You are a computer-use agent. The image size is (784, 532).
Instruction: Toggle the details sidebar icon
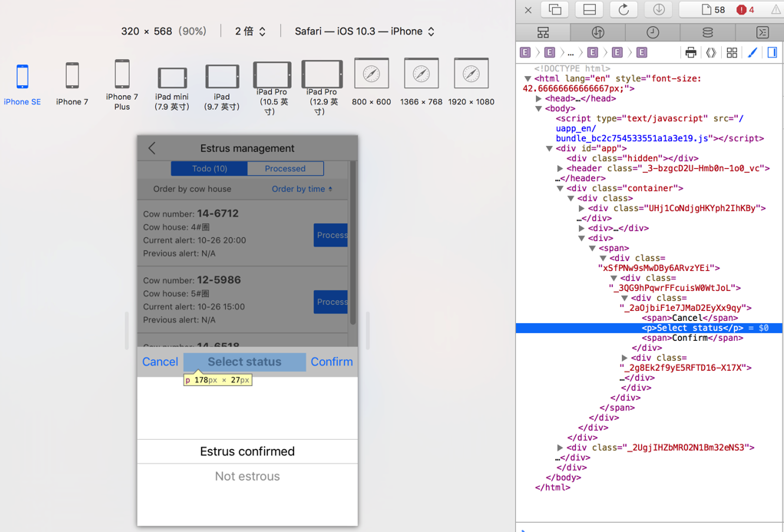pyautogui.click(x=772, y=52)
